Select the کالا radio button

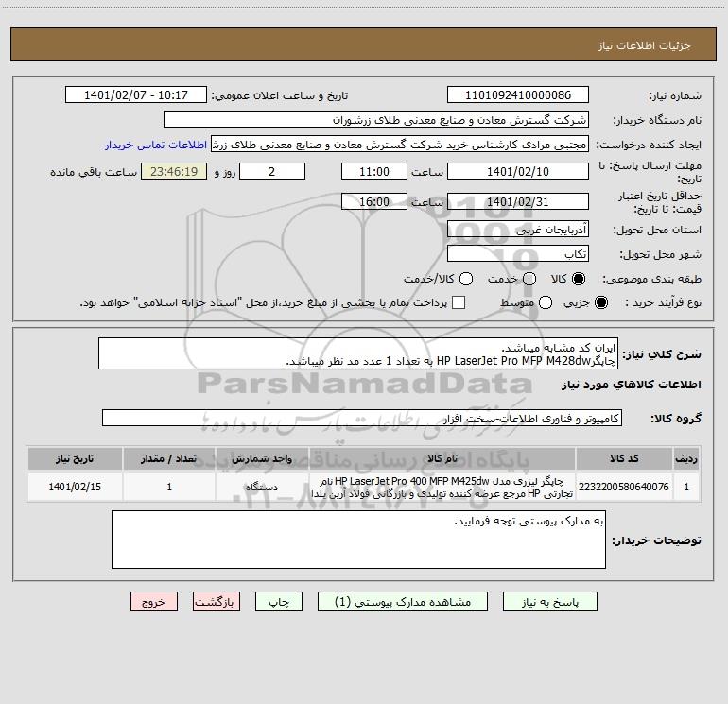pos(579,279)
